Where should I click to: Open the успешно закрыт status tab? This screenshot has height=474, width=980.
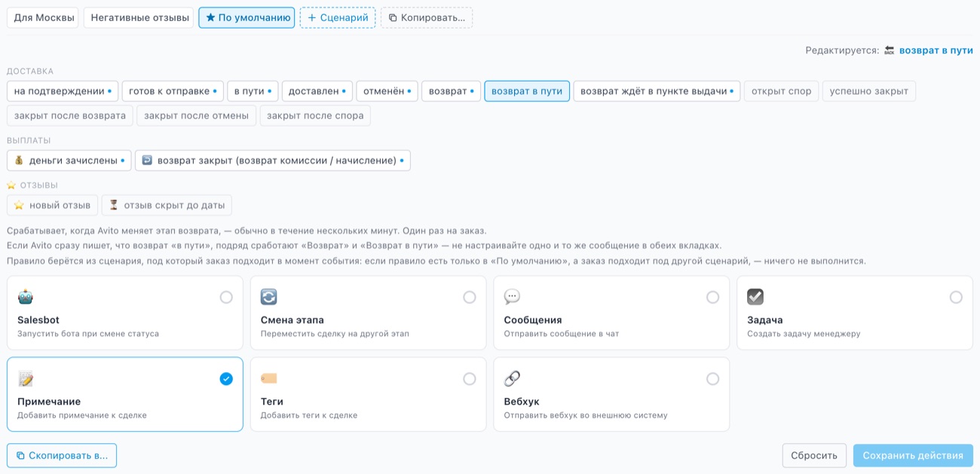coord(869,91)
